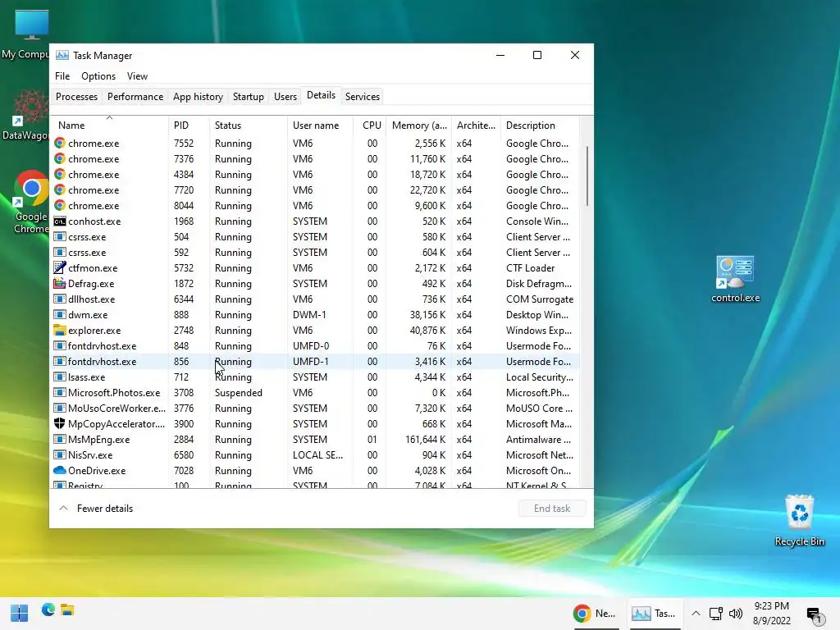Click the ctfmon.exe pen icon
This screenshot has width=840, height=630.
(59, 268)
